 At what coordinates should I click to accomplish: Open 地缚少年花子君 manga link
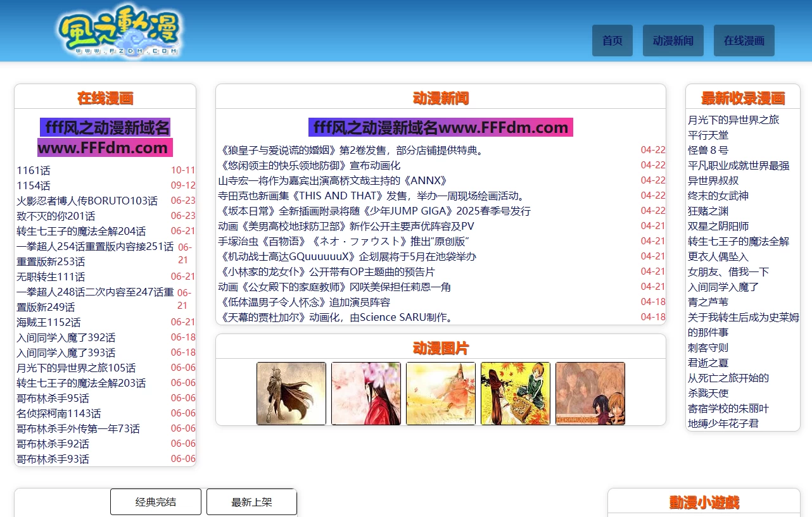click(723, 423)
